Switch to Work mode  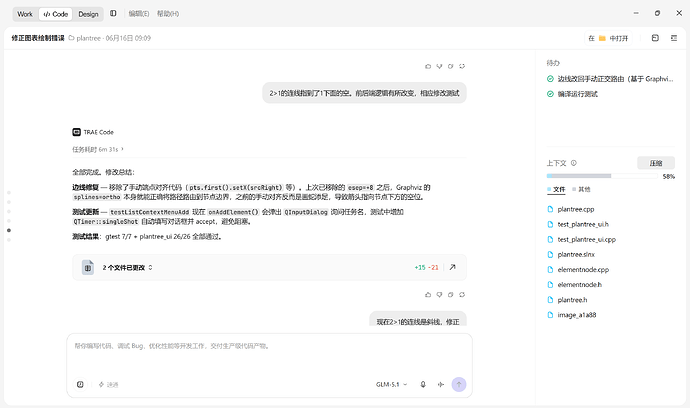25,14
